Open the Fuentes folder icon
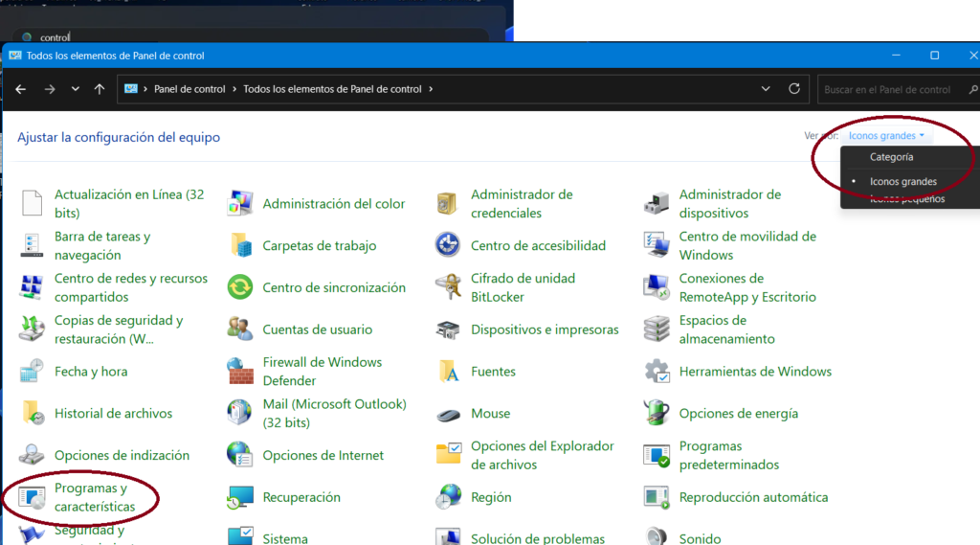This screenshot has height=545, width=980. click(x=447, y=372)
